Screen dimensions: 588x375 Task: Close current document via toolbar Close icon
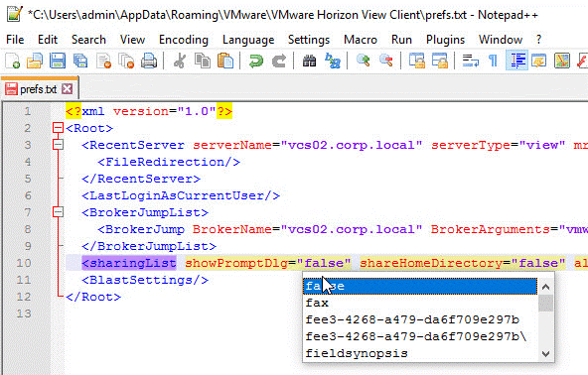click(x=103, y=61)
